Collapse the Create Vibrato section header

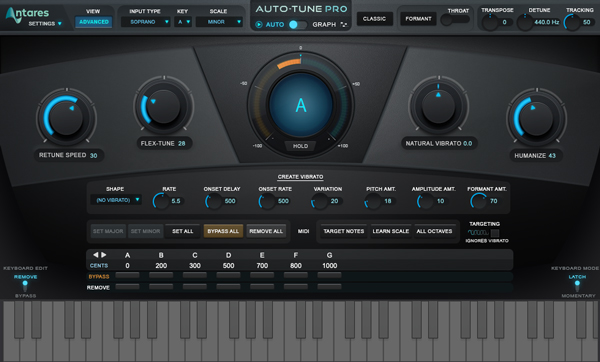pos(300,177)
